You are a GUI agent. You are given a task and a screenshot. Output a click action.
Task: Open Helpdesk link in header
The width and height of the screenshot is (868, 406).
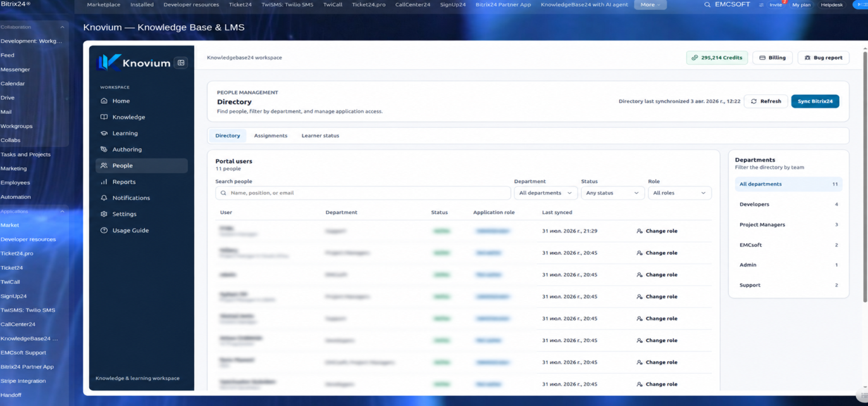click(831, 4)
